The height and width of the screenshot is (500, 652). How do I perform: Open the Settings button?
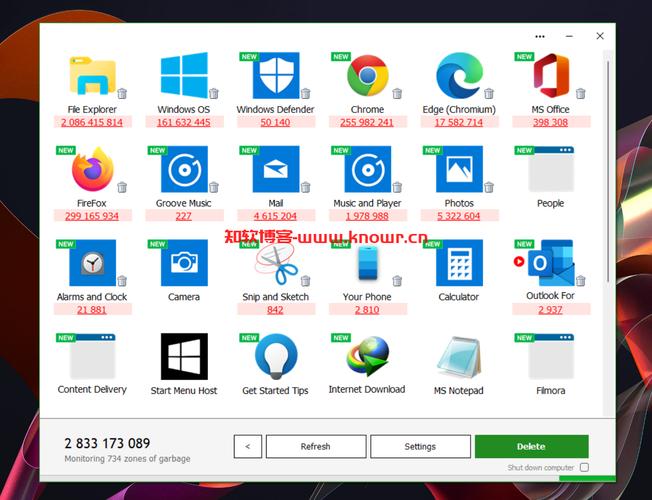(x=420, y=446)
